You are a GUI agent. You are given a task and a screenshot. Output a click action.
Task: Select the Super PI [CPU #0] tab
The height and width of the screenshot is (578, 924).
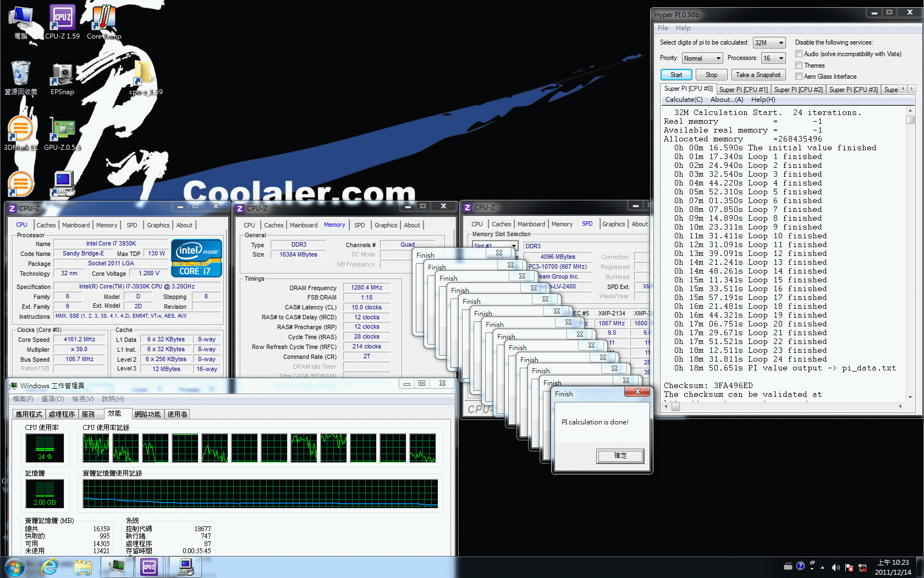click(x=688, y=89)
